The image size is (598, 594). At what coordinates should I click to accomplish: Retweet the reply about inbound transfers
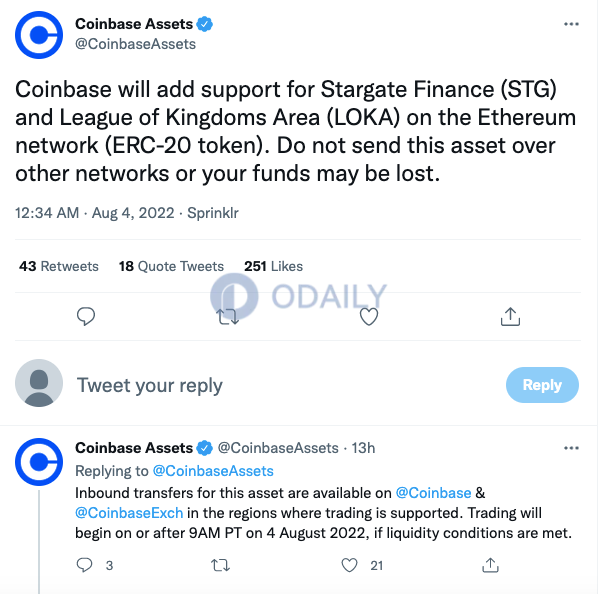point(220,565)
